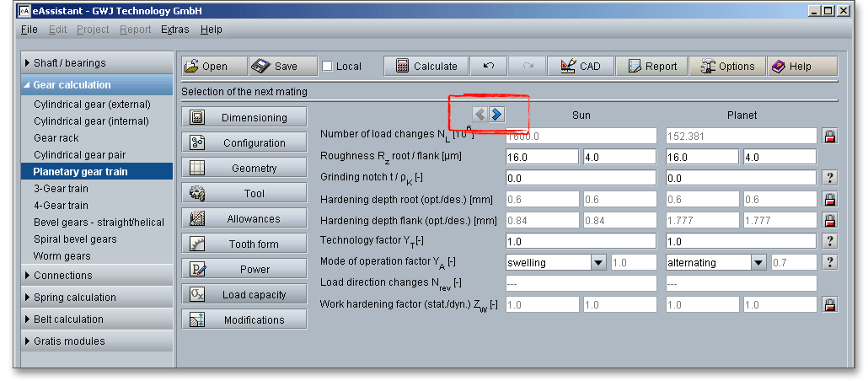This screenshot has height=381, width=868.
Task: Click Sun root roughness input field
Action: 542,157
